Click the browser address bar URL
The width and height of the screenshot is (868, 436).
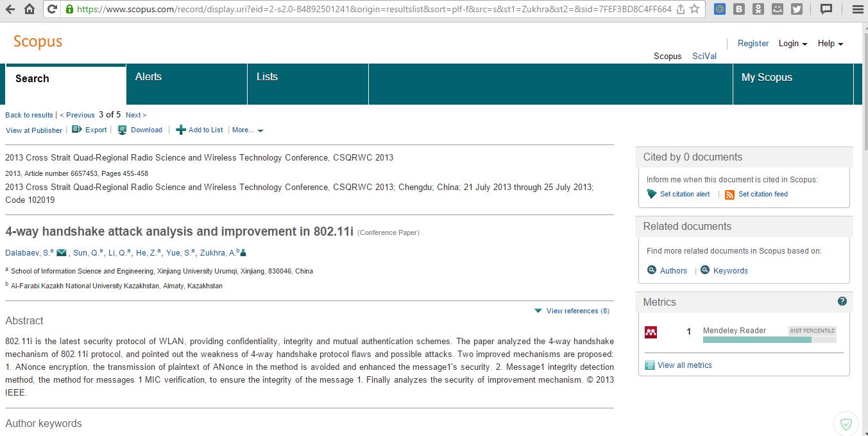(x=372, y=9)
